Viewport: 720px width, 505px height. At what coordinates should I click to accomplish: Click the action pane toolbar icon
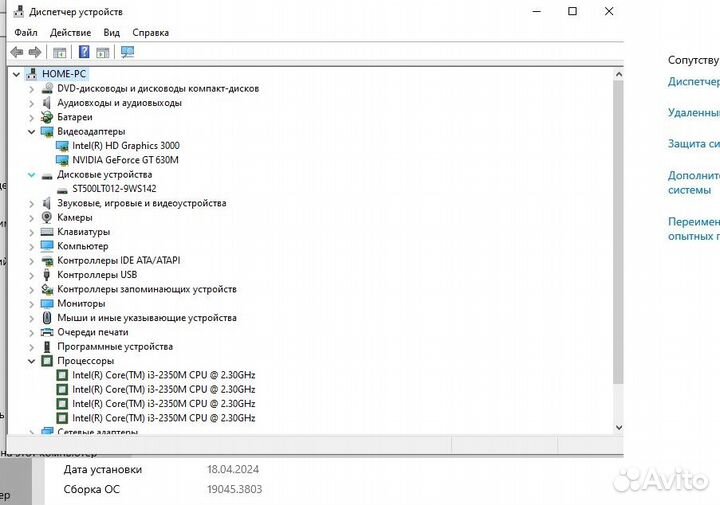[x=102, y=52]
